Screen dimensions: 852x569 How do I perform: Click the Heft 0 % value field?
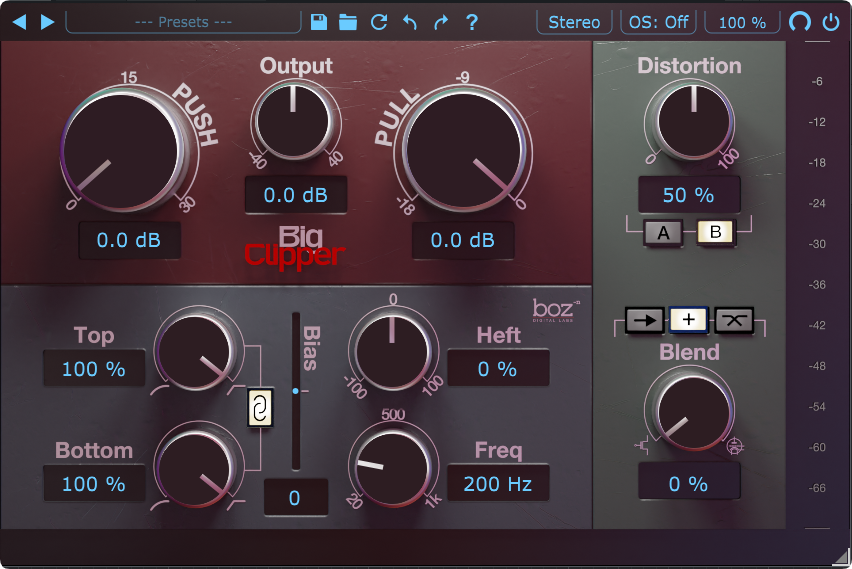498,368
